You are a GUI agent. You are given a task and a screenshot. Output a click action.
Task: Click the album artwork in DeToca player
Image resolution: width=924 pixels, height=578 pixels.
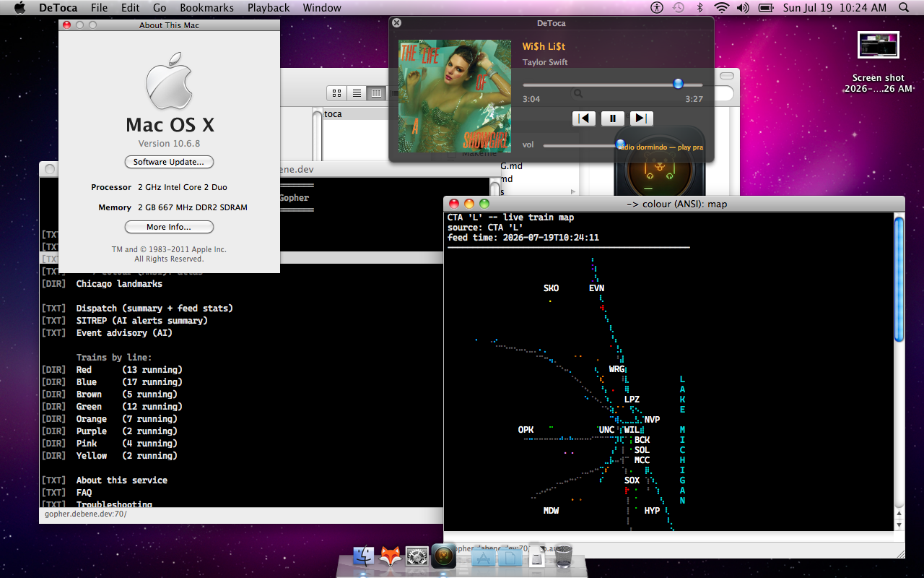455,96
